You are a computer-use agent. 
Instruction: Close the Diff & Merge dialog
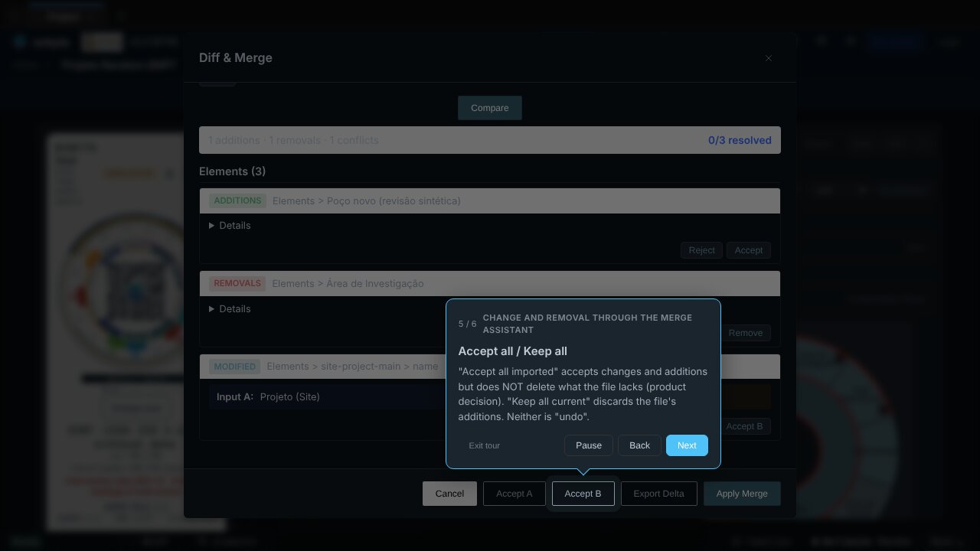coord(769,58)
